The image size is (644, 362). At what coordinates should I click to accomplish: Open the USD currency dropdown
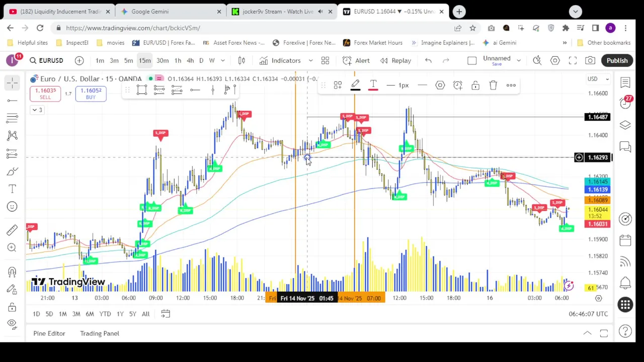(598, 78)
